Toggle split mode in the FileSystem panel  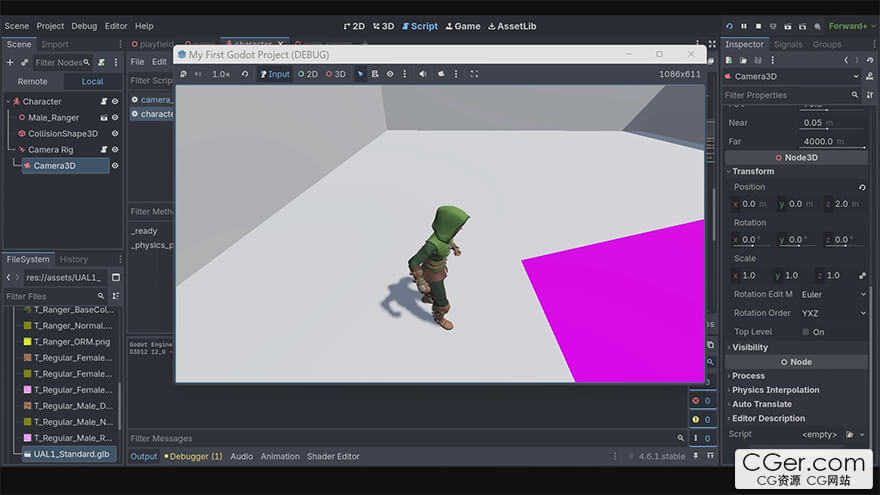pos(116,278)
